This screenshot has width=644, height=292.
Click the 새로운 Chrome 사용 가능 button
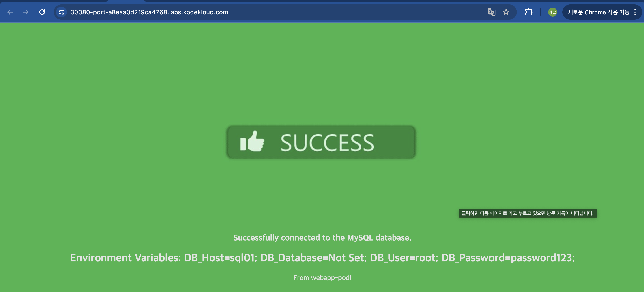coord(598,12)
